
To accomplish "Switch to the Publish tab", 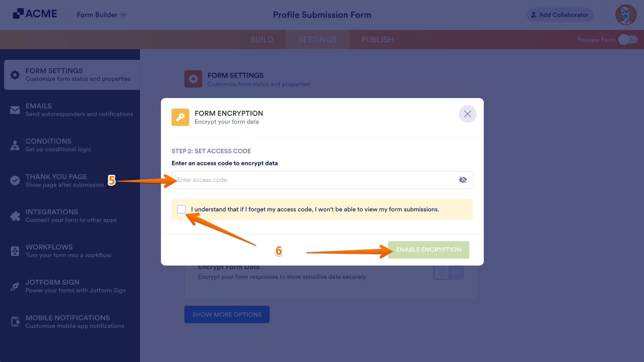I will click(377, 39).
